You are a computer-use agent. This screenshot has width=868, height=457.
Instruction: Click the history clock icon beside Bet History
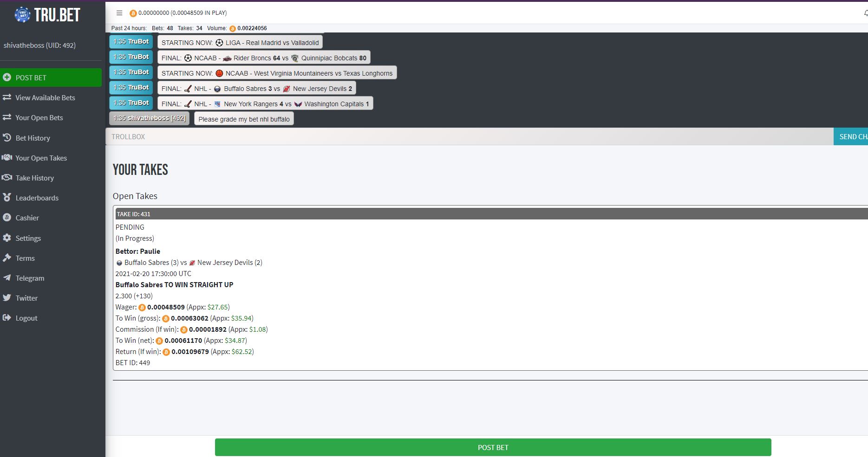click(x=7, y=138)
